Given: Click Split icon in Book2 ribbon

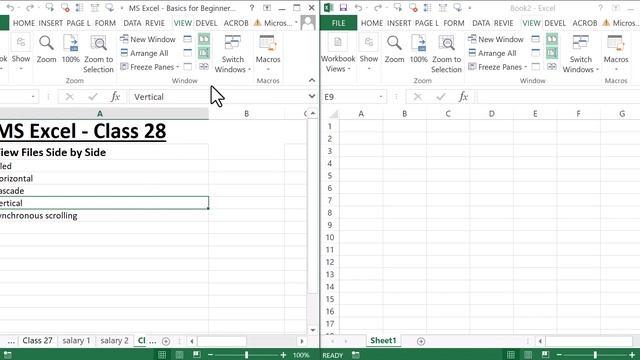Looking at the screenshot, I should (536, 39).
